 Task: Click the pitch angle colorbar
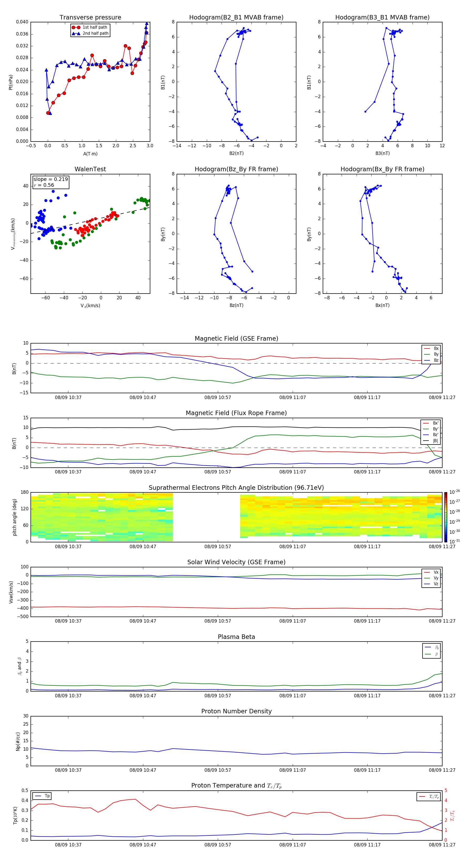[446, 517]
